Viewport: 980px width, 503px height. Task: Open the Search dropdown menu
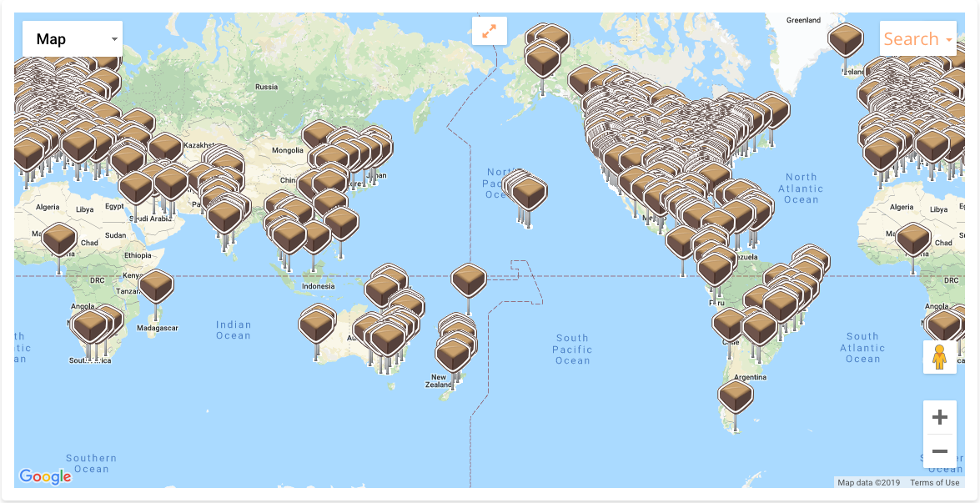pyautogui.click(x=917, y=39)
